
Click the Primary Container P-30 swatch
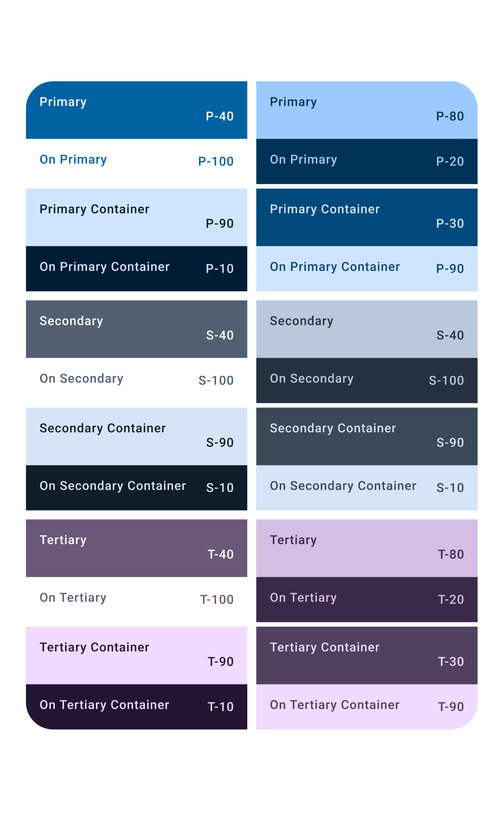tap(367, 217)
